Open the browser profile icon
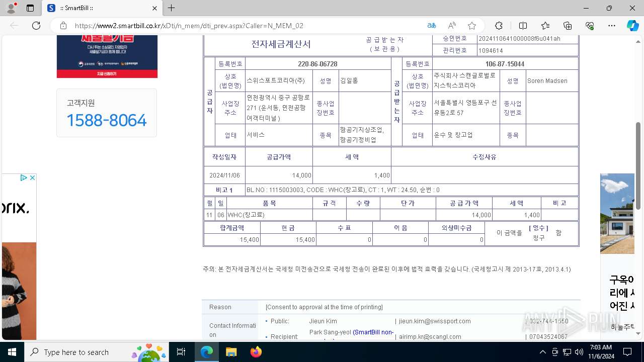Screen dimensions: 644x362 (x=11, y=8)
